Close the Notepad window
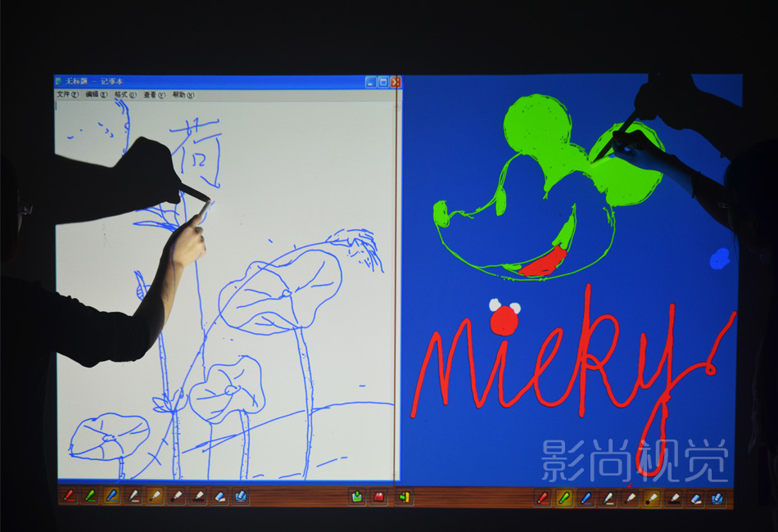This screenshot has height=532, width=778. (396, 82)
